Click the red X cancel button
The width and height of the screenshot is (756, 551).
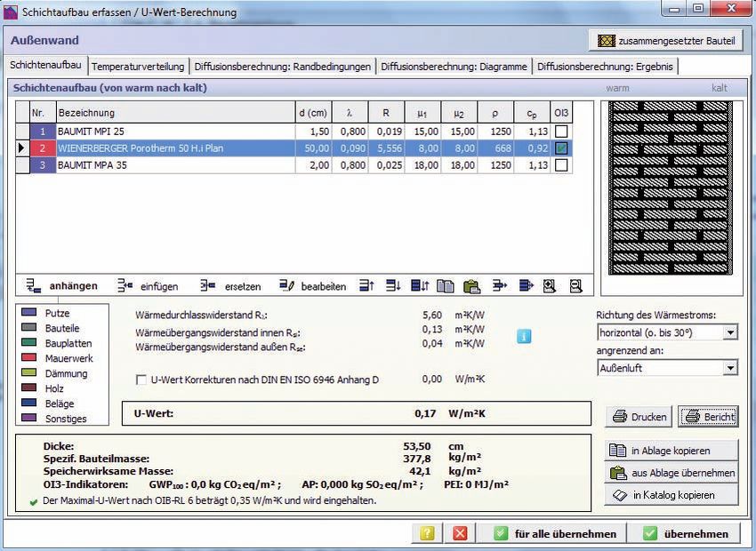[460, 533]
